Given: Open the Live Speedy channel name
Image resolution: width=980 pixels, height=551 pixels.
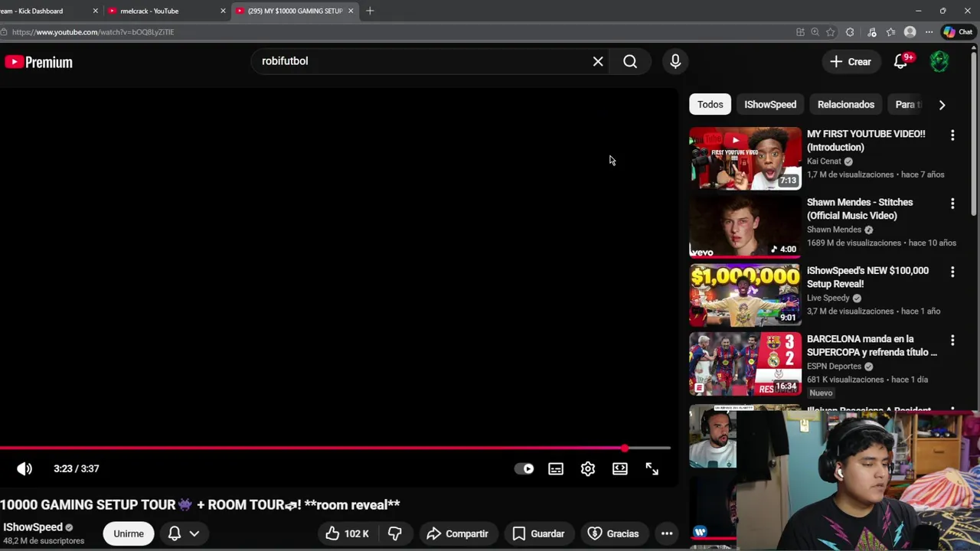Looking at the screenshot, I should pyautogui.click(x=828, y=298).
